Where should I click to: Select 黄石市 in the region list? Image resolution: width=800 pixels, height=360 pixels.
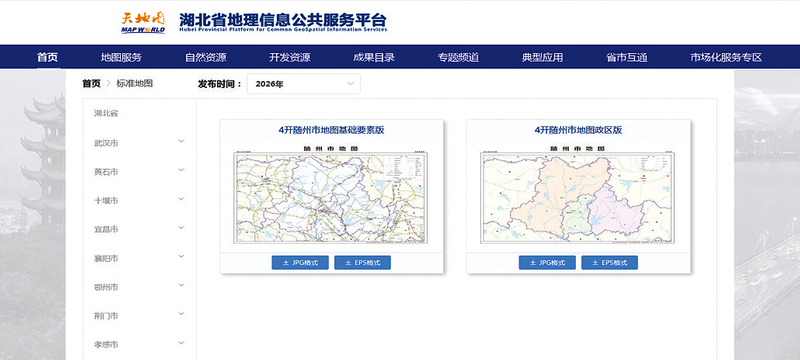click(x=106, y=172)
